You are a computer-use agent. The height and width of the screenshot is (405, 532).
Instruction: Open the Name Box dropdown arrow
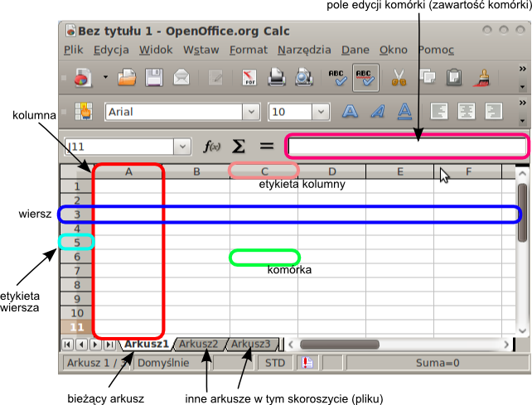182,147
